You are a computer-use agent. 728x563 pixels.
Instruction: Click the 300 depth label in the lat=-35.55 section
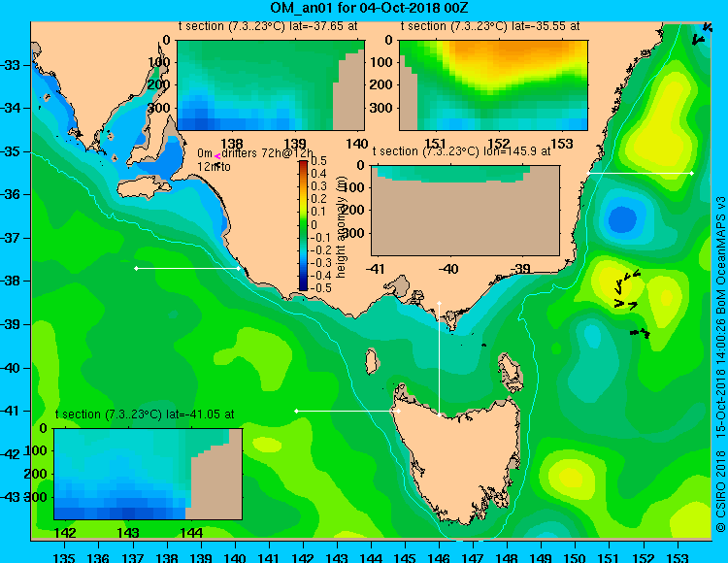pyautogui.click(x=381, y=108)
